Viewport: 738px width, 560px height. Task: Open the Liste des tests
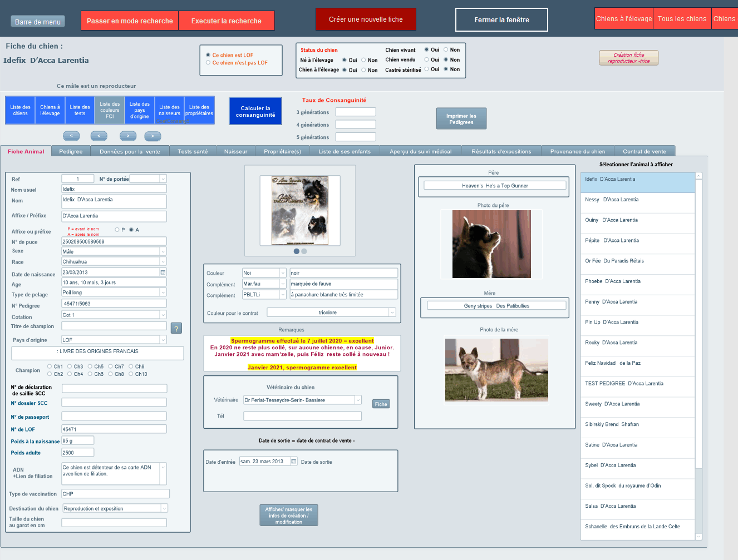click(x=80, y=110)
